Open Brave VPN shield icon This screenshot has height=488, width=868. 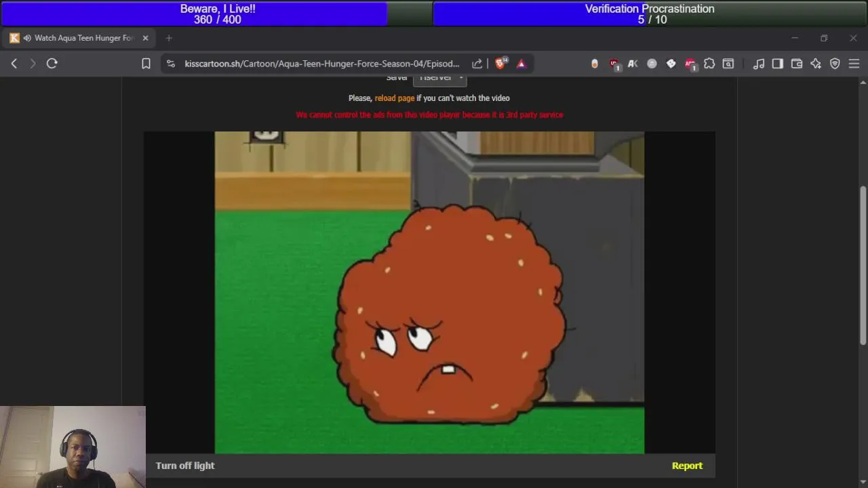pyautogui.click(x=835, y=64)
